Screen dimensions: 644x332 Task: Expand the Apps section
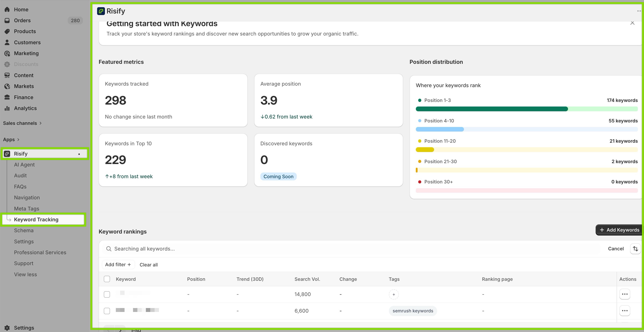[x=11, y=140]
